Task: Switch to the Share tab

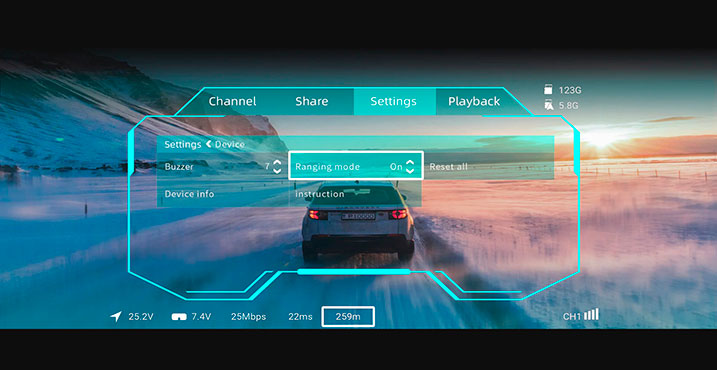Action: click(x=311, y=102)
